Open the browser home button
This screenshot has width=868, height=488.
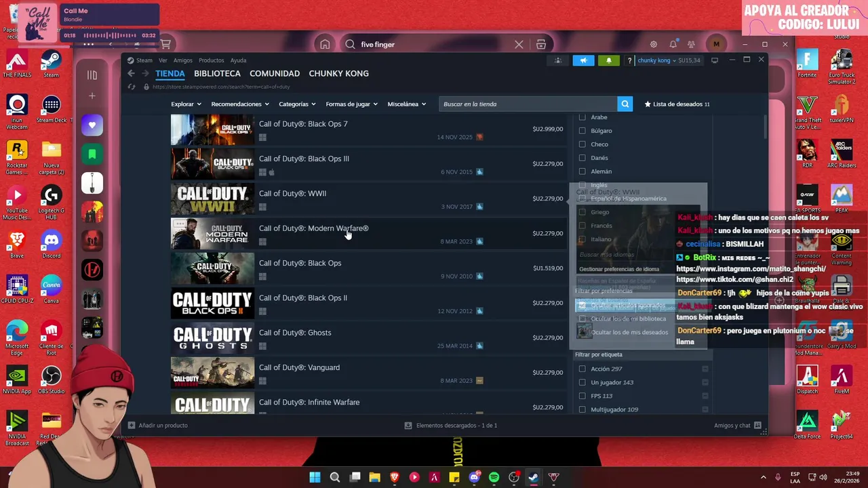click(325, 44)
